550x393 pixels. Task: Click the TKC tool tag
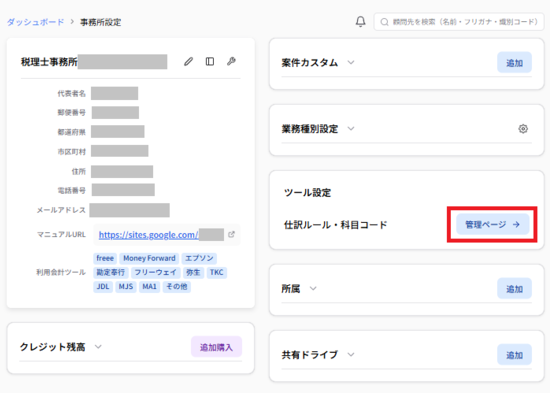click(216, 273)
